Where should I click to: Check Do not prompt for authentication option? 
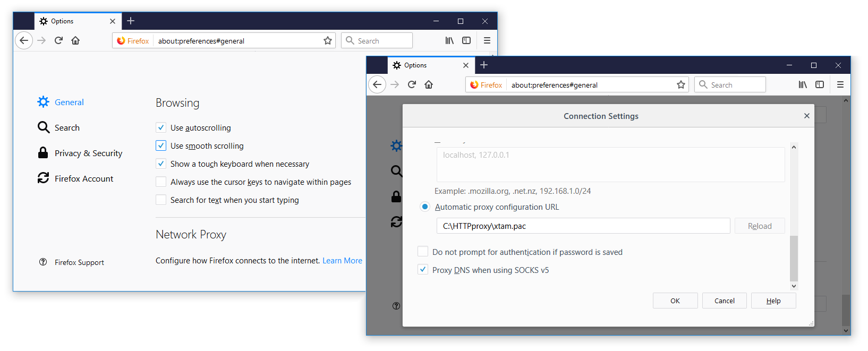pyautogui.click(x=423, y=251)
